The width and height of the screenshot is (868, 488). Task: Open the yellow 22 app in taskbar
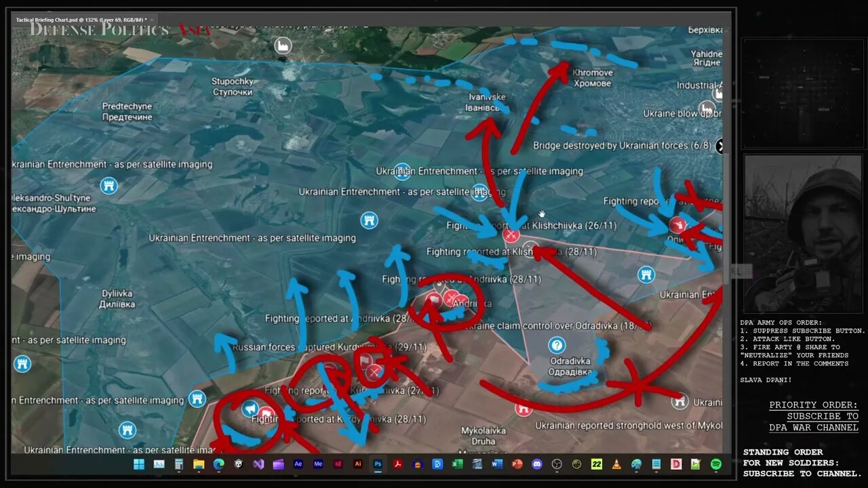[597, 464]
